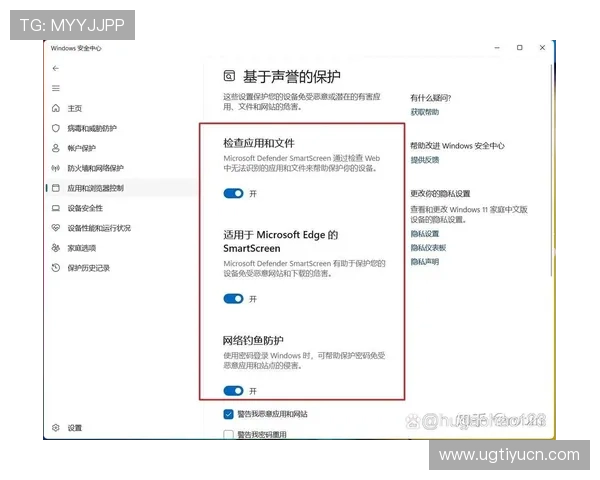Image resolution: width=600 pixels, height=480 pixels.
Task: Click the 更改你的隐私设置 heading
Action: pos(440,194)
